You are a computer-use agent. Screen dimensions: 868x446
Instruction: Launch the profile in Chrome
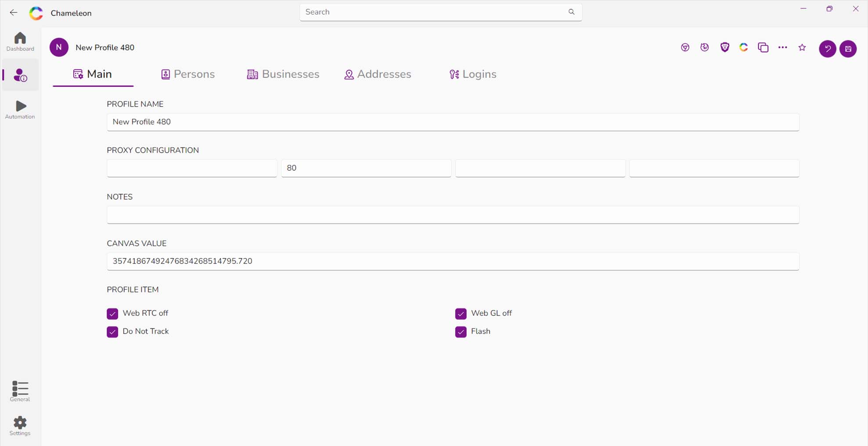point(685,47)
